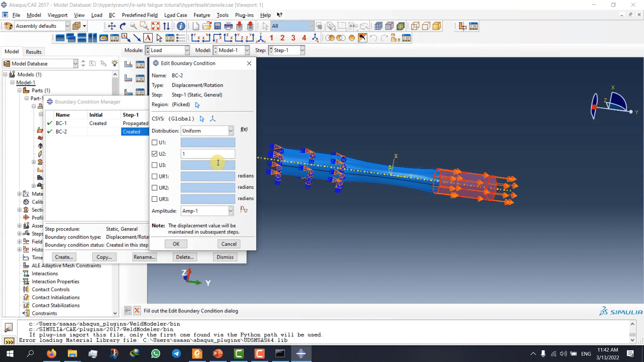Image resolution: width=644 pixels, height=362 pixels.
Task: Open the File menu
Action: pyautogui.click(x=16, y=15)
